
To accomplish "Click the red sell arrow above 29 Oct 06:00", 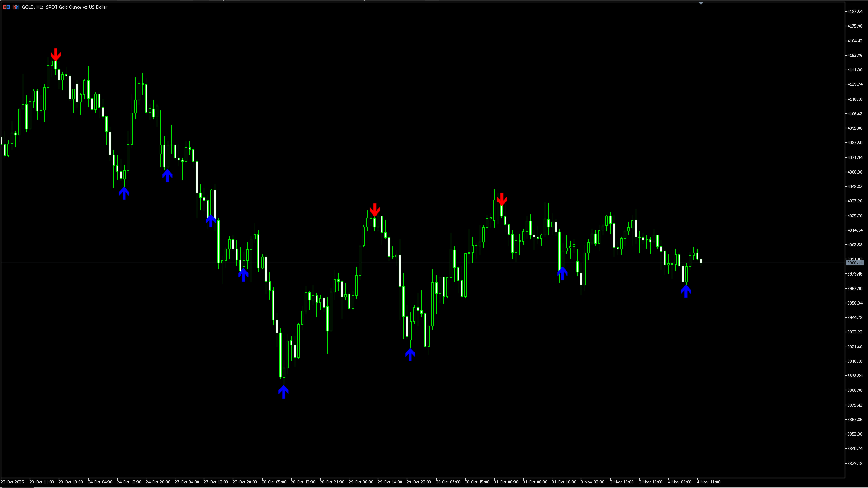I will pos(375,210).
